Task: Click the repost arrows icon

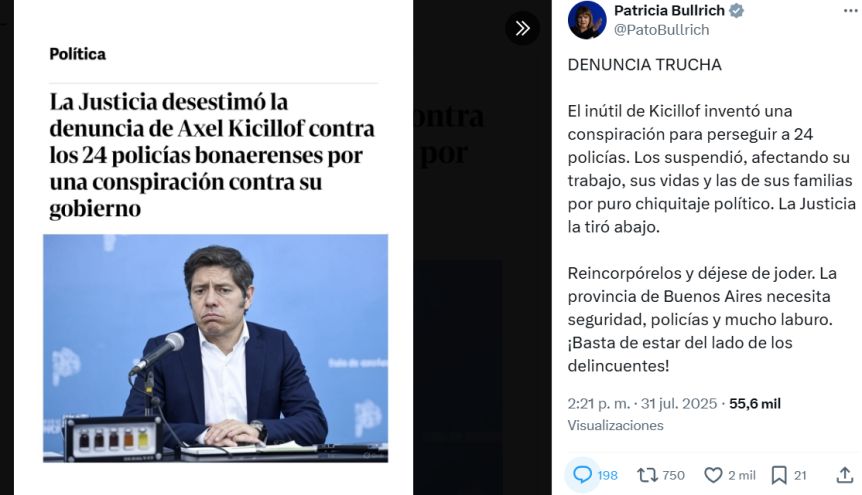Action: coord(647,475)
